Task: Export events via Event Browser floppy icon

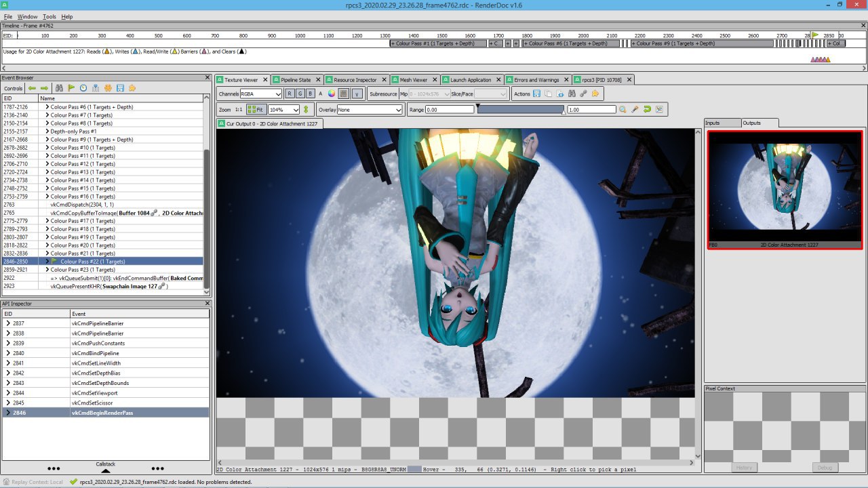Action: tap(120, 88)
